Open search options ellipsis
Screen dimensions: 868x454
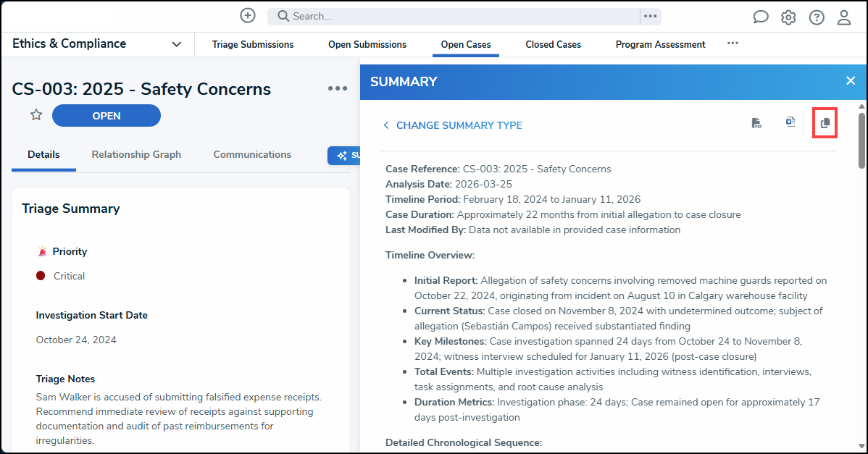click(x=650, y=16)
